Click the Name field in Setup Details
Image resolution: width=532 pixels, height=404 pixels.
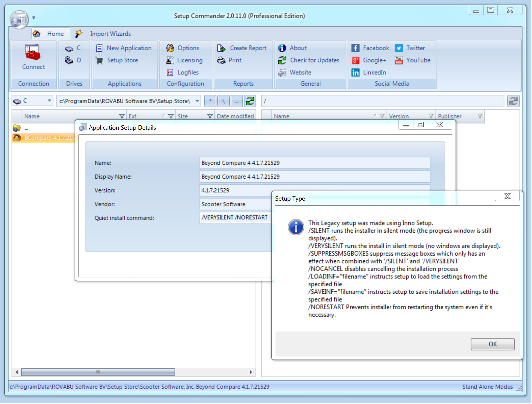click(315, 163)
